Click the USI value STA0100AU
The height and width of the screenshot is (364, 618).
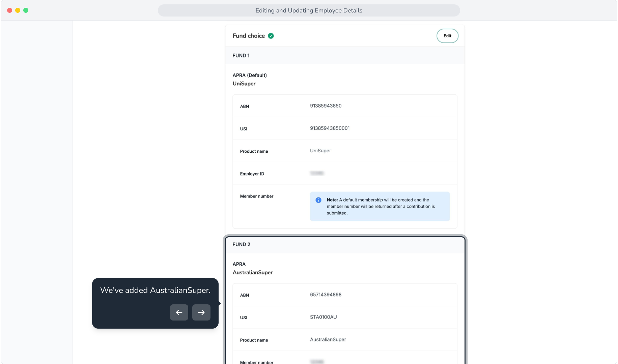pos(324,317)
